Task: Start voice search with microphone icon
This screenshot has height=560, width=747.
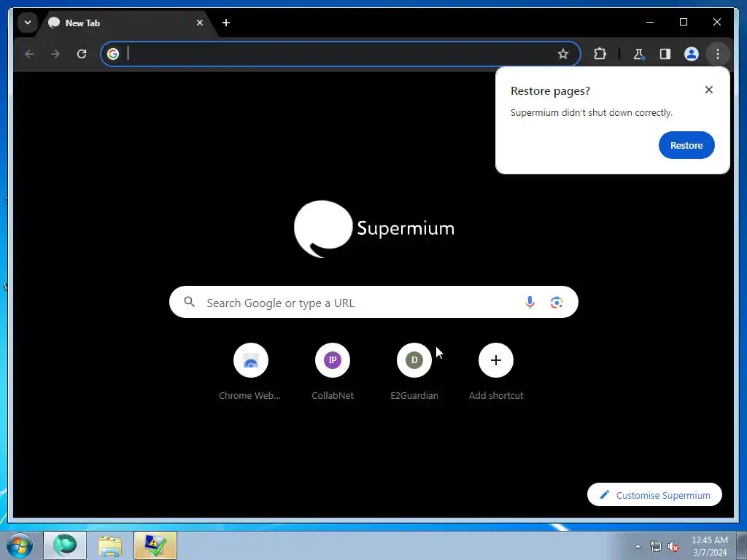Action: click(530, 302)
